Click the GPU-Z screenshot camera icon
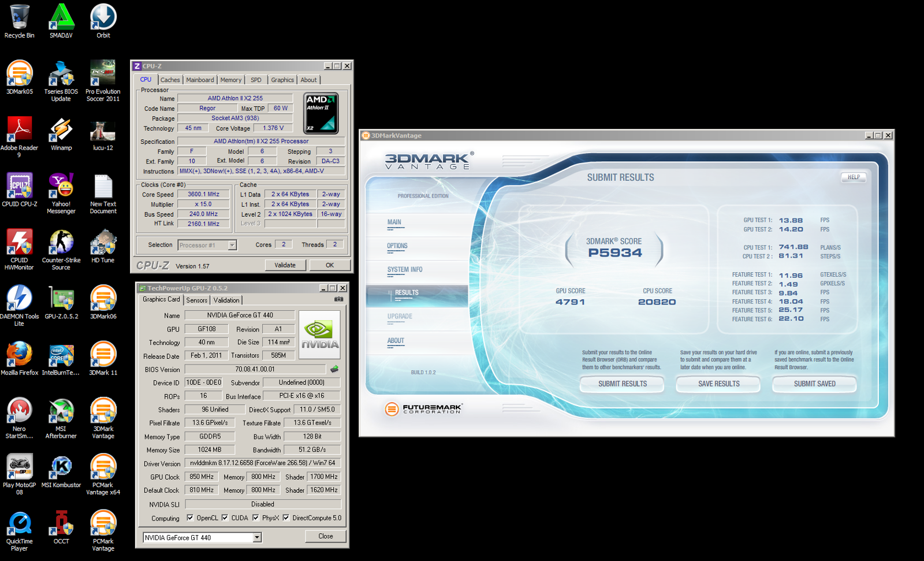The width and height of the screenshot is (924, 561). [338, 299]
